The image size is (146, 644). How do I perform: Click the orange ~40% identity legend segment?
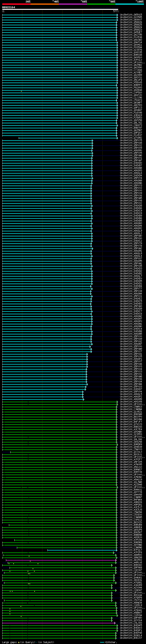click(45, 4)
